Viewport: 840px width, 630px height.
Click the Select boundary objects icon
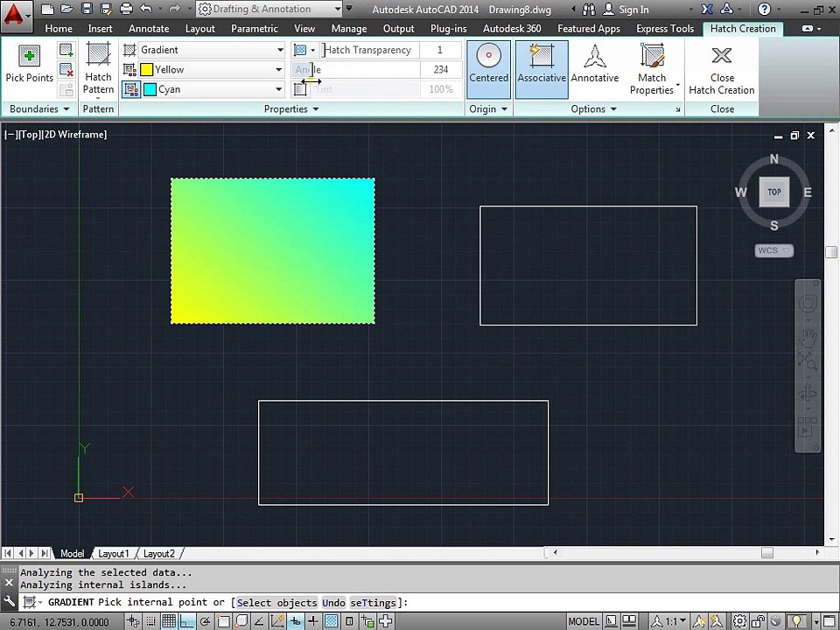click(66, 51)
